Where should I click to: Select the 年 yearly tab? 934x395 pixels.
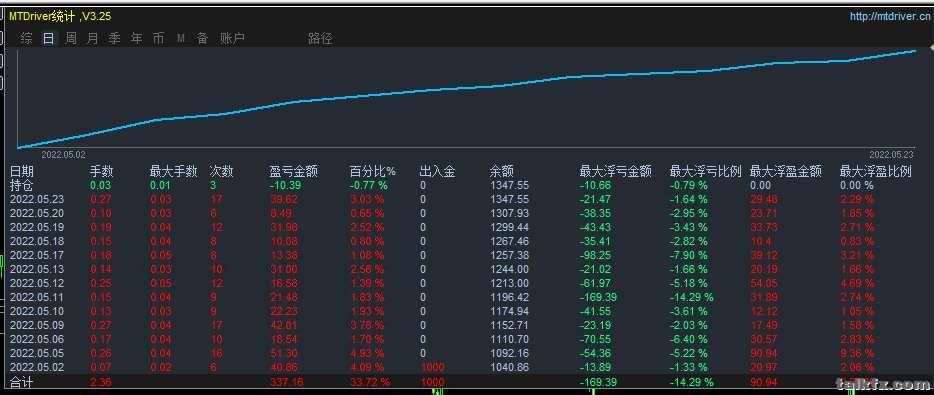(136, 39)
